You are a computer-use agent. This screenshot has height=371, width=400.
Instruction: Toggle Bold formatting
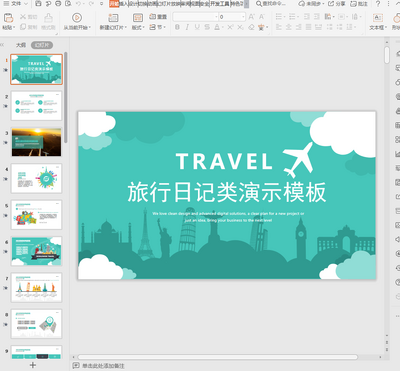(x=177, y=27)
